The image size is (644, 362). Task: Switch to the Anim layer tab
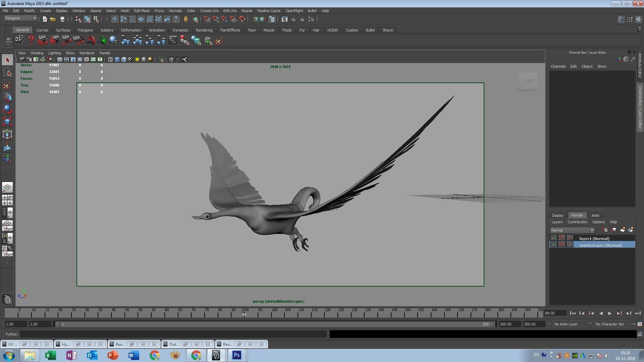point(595,216)
